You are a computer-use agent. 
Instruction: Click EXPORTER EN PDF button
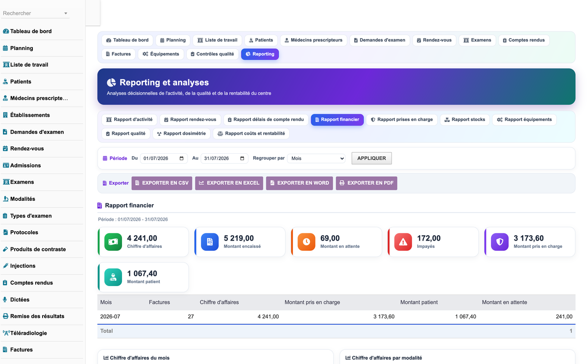click(367, 183)
